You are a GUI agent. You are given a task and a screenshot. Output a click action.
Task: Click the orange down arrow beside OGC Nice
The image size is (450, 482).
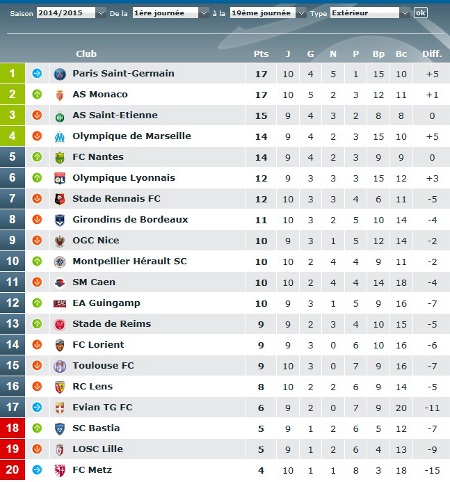[37, 240]
